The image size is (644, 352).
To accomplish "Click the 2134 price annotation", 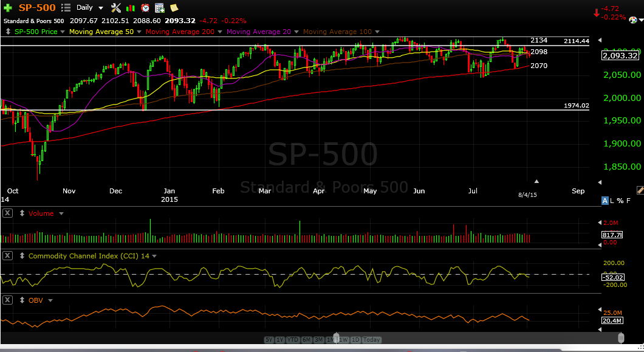I will (x=539, y=40).
